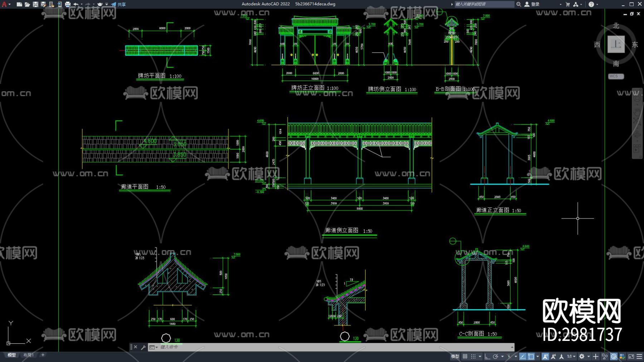Click the Save disk icon
644x362 pixels.
35,4
